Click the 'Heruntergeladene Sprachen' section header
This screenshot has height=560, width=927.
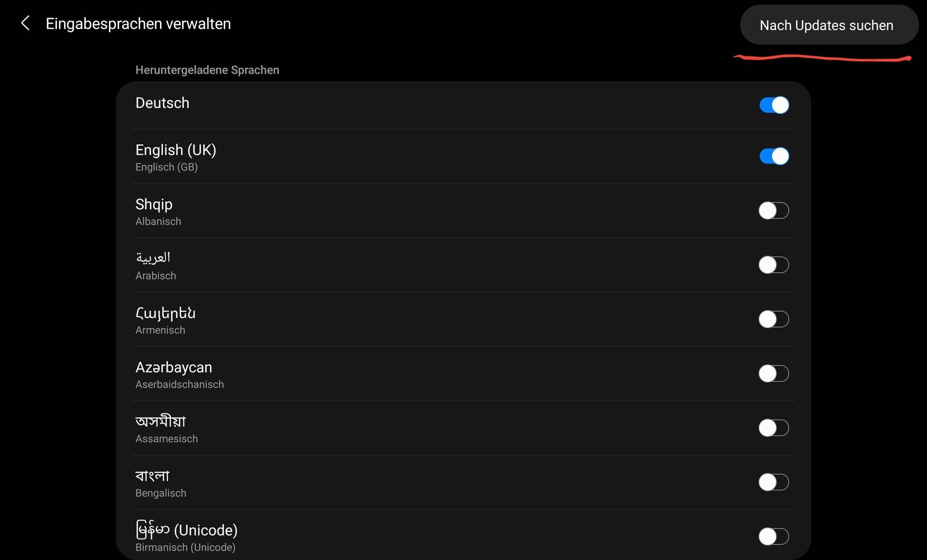207,70
